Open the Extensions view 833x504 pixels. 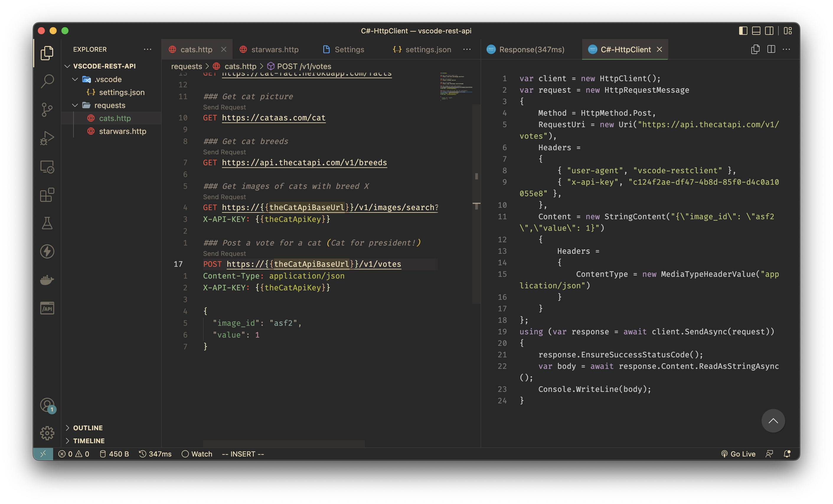[47, 195]
